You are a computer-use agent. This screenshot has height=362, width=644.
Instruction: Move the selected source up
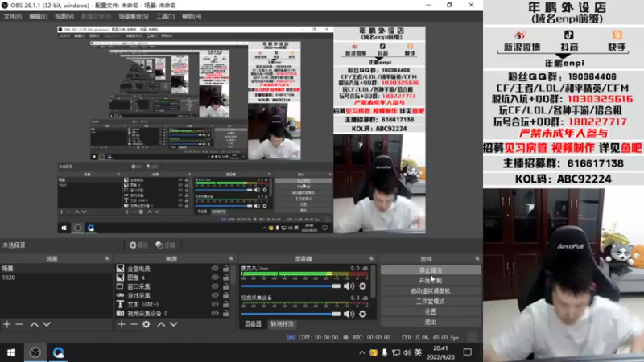tap(161, 324)
